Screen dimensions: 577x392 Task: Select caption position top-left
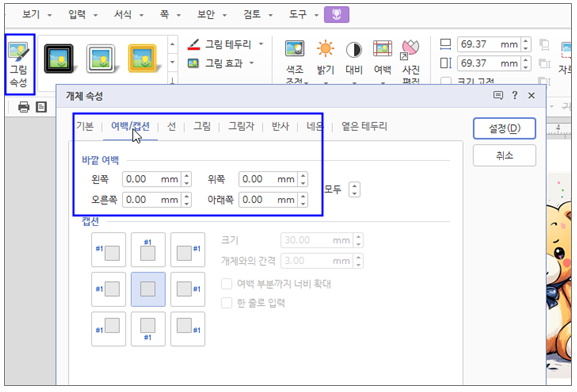[x=109, y=250]
